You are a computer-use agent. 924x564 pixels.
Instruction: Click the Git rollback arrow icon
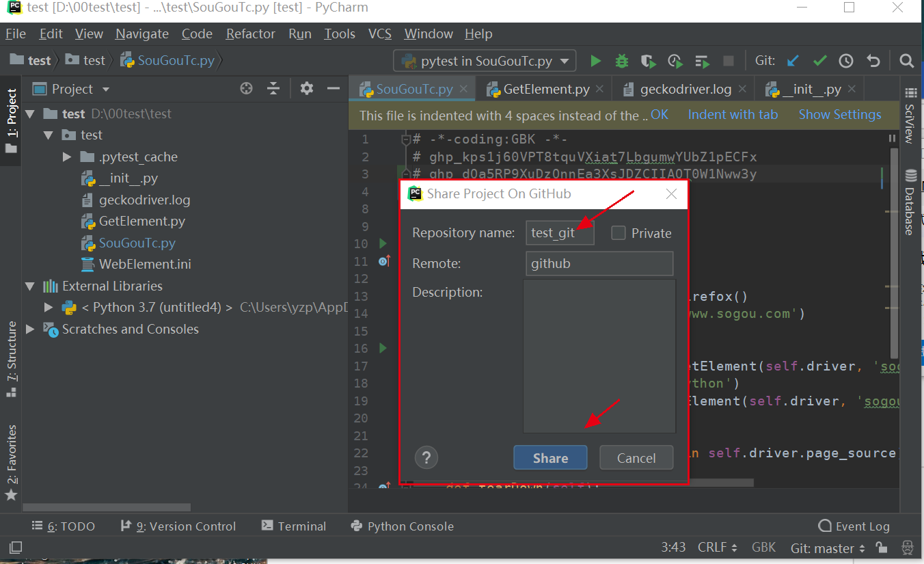[x=873, y=61]
